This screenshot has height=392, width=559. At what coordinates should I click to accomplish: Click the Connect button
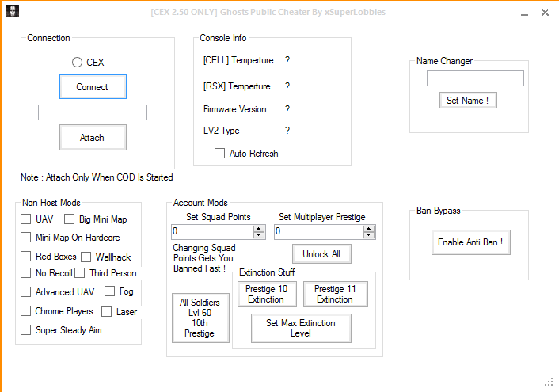(93, 86)
